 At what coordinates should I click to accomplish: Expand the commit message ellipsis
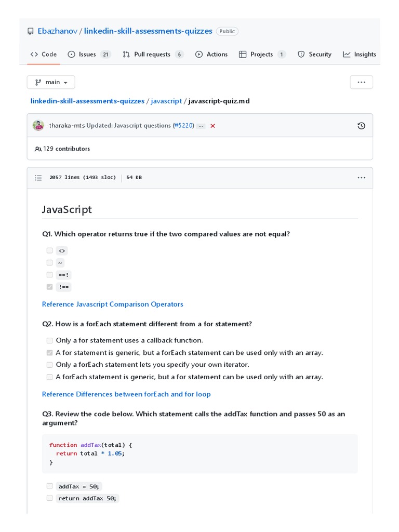[201, 126]
